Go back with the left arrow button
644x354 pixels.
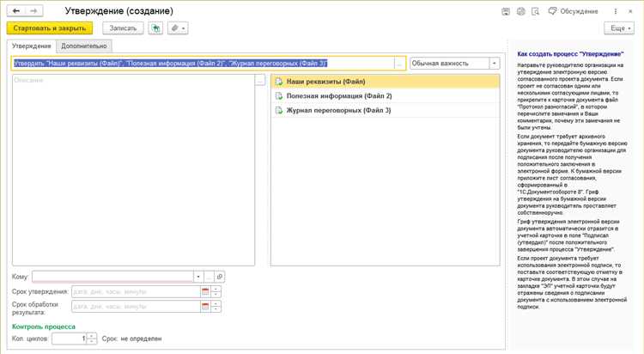pyautogui.click(x=16, y=11)
